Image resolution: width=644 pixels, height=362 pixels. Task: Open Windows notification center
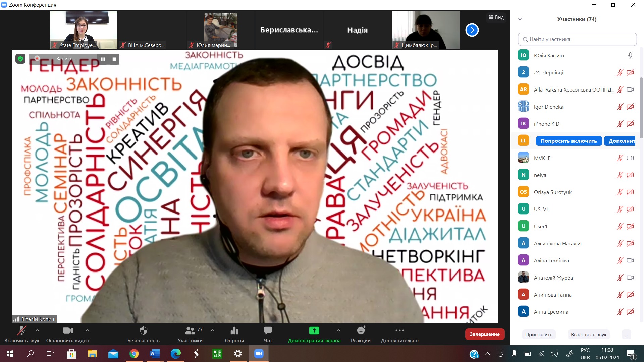point(631,354)
